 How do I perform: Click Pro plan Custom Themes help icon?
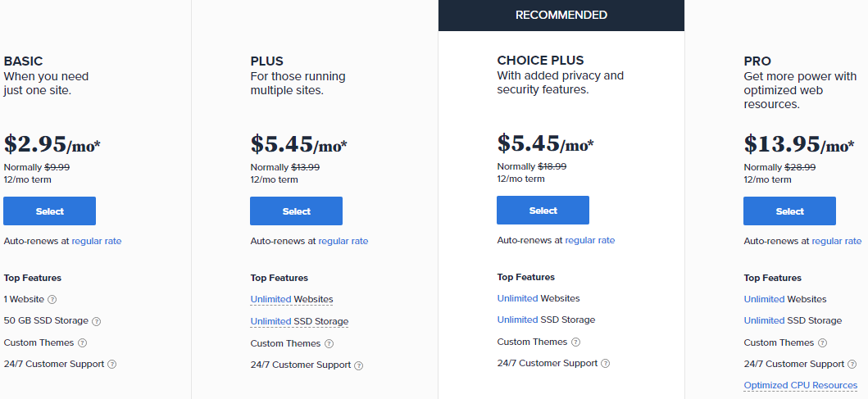(822, 342)
